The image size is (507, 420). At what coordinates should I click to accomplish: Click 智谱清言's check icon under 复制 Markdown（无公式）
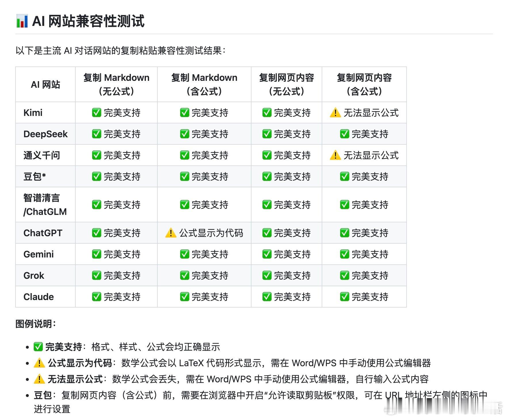(x=97, y=205)
